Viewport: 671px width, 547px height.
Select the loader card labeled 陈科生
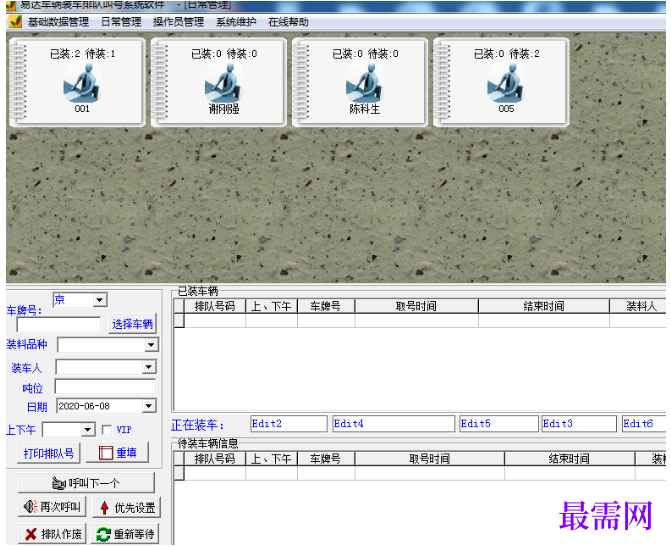[359, 82]
